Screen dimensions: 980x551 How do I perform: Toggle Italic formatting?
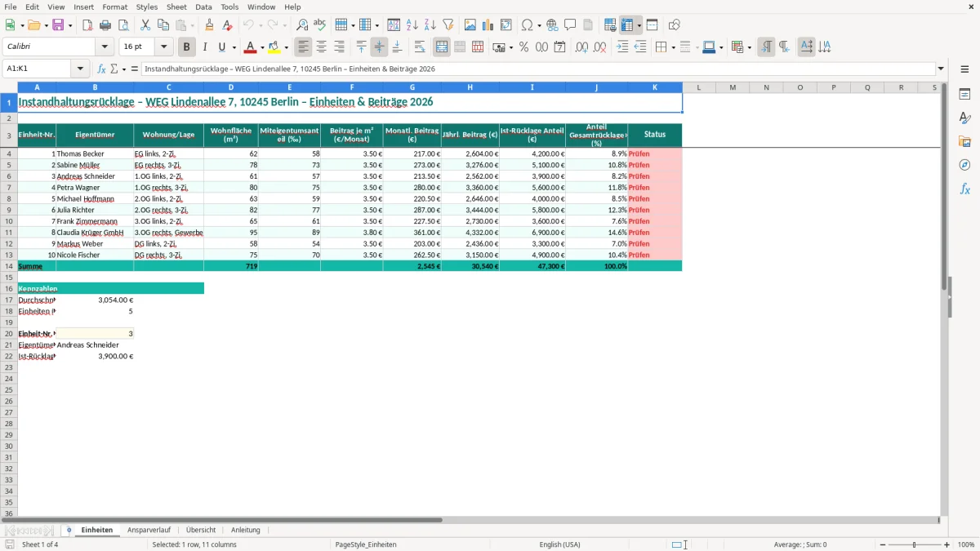click(x=204, y=47)
